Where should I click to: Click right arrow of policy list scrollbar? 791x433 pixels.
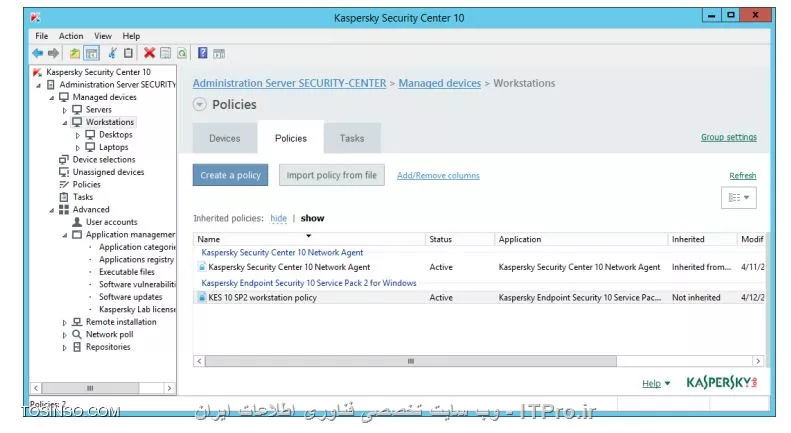pyautogui.click(x=758, y=361)
